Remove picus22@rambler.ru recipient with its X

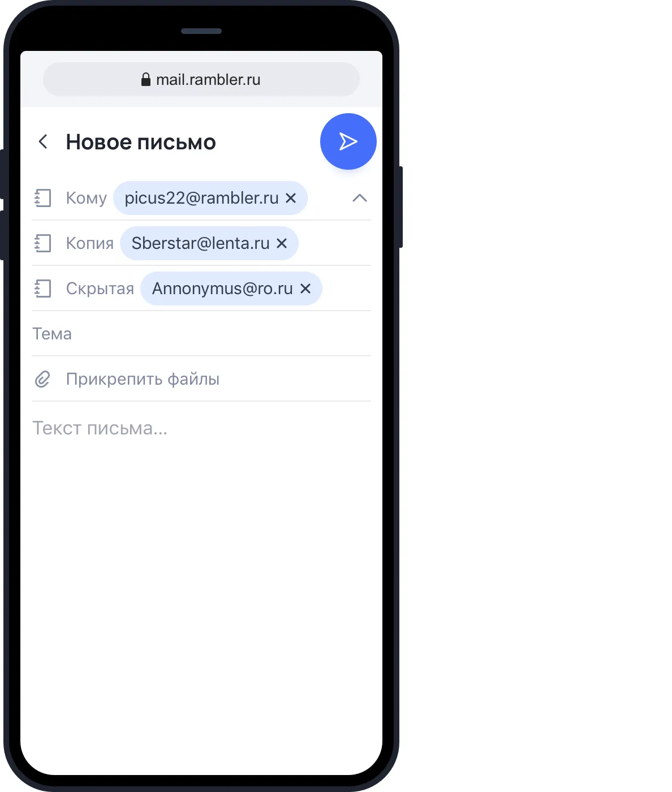291,198
